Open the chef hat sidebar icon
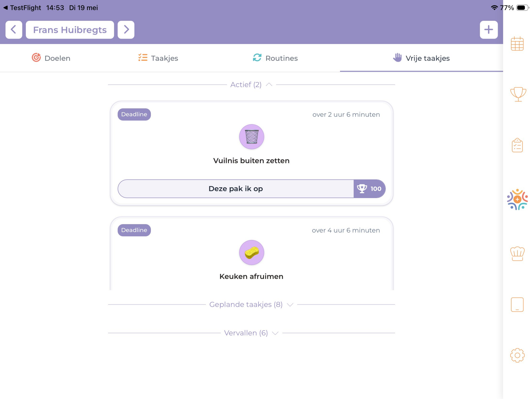The image size is (532, 399). [x=517, y=254]
